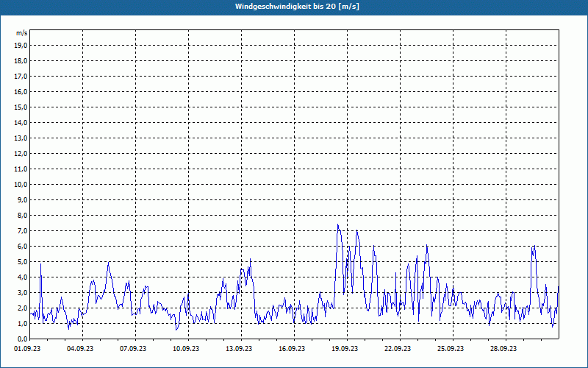Click the '15,0' y-axis label

pos(21,107)
